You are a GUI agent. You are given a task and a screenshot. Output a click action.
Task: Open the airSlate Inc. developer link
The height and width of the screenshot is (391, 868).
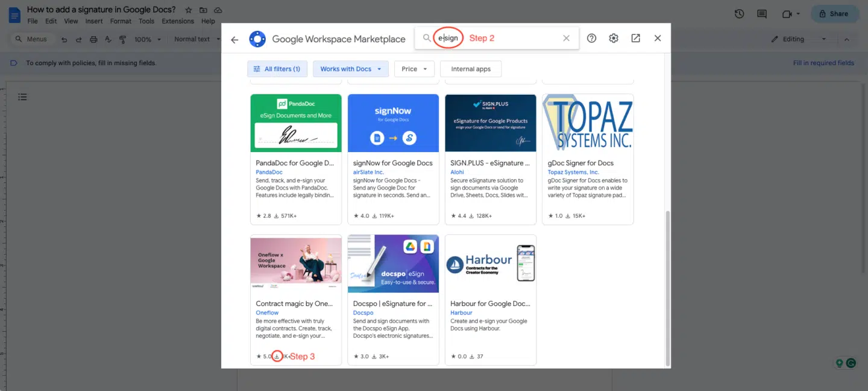tap(368, 172)
